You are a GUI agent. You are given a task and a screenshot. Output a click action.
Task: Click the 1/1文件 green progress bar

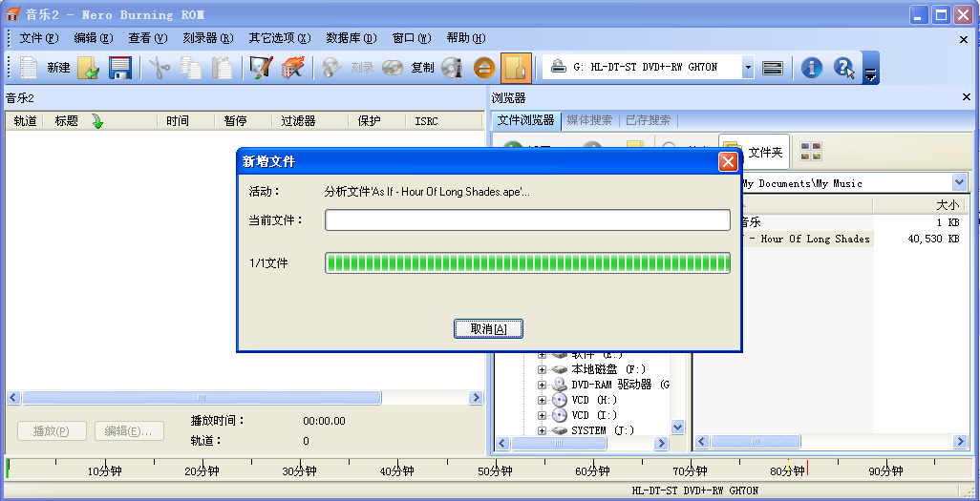pyautogui.click(x=527, y=263)
